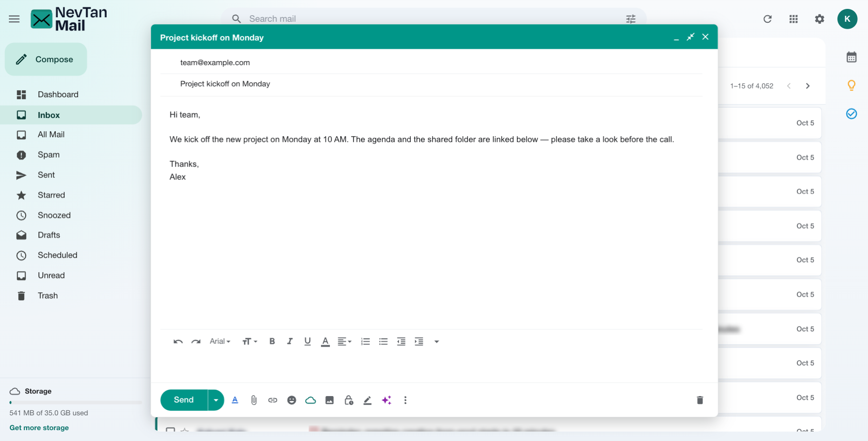The height and width of the screenshot is (441, 868).
Task: Undo the last edit in compose toolbar
Action: [178, 341]
